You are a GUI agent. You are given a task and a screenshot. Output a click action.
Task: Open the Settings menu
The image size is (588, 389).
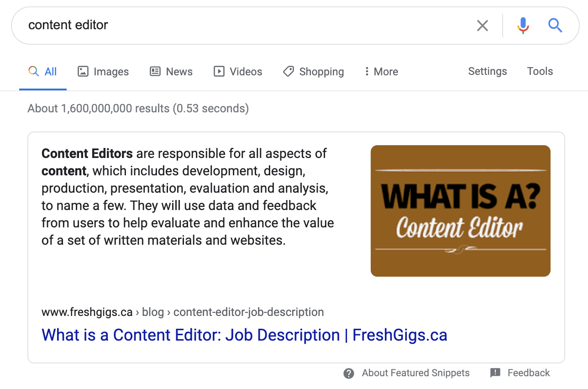pos(487,71)
